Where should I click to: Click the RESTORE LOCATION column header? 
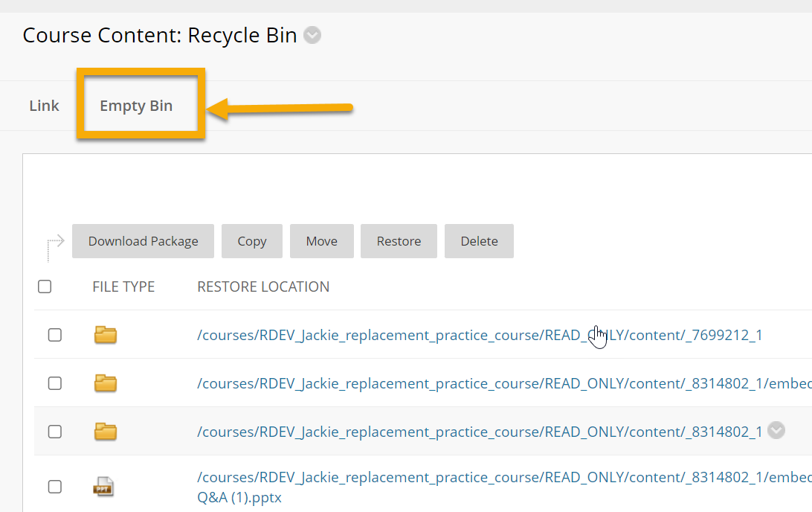263,287
